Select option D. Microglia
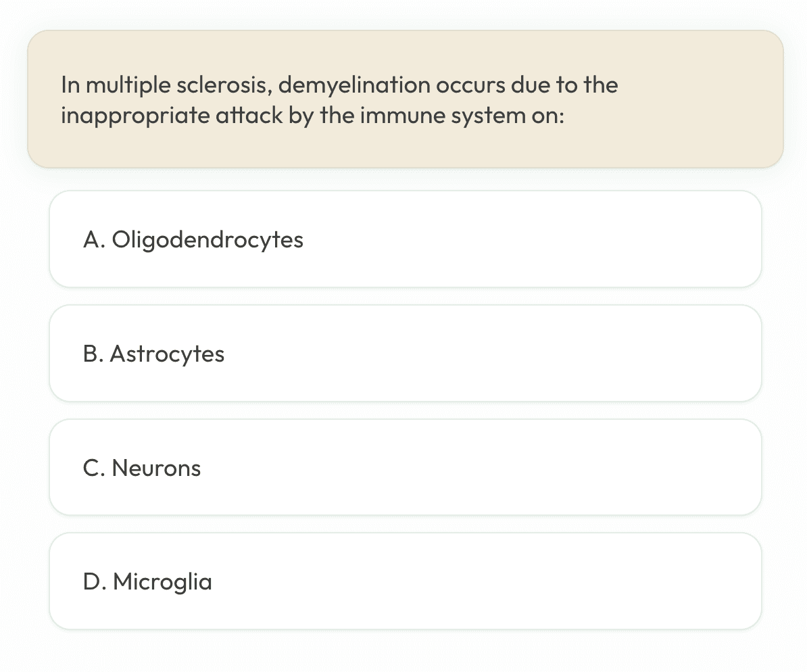This screenshot has width=807, height=672. (406, 581)
